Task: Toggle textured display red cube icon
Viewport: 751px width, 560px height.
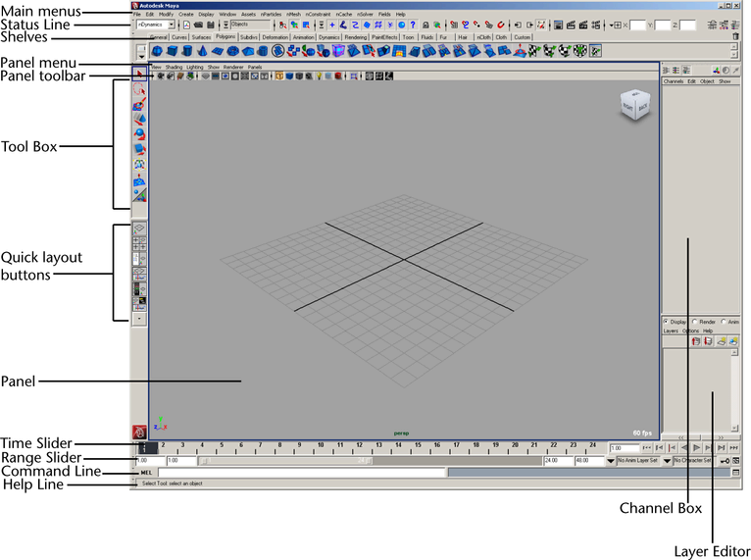Action: pyautogui.click(x=338, y=76)
